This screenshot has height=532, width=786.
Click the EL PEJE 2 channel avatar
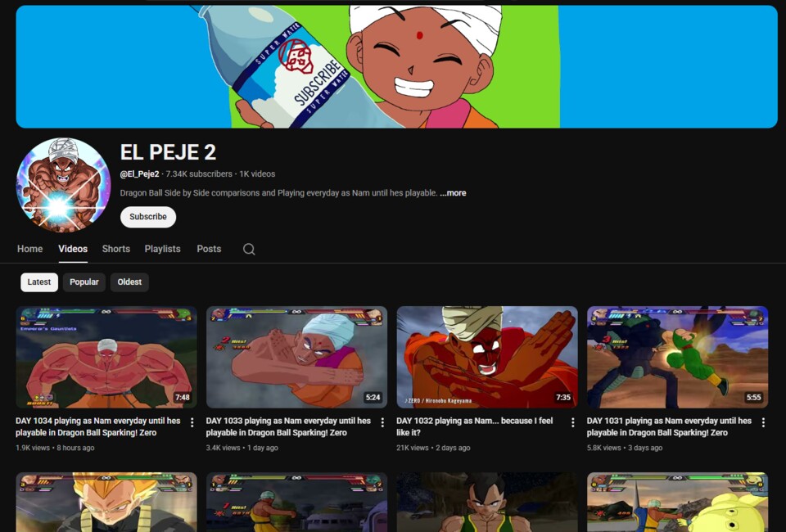pos(63,185)
